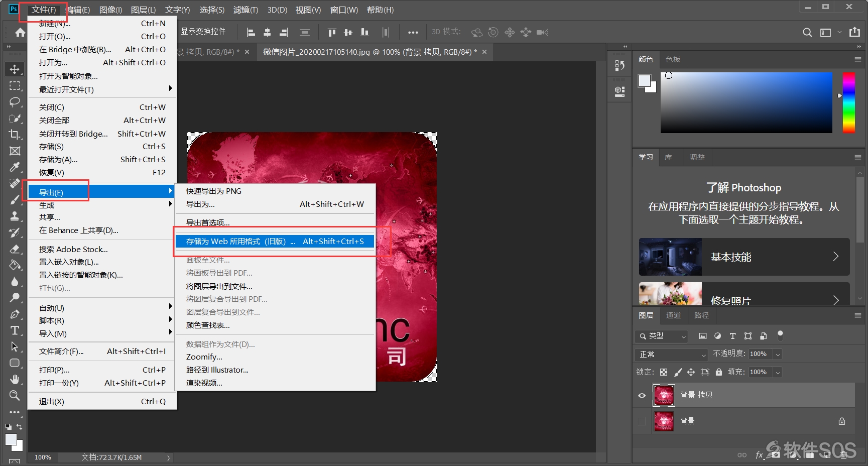
Task: Open the blend mode 正常 dropdown
Action: (x=671, y=355)
